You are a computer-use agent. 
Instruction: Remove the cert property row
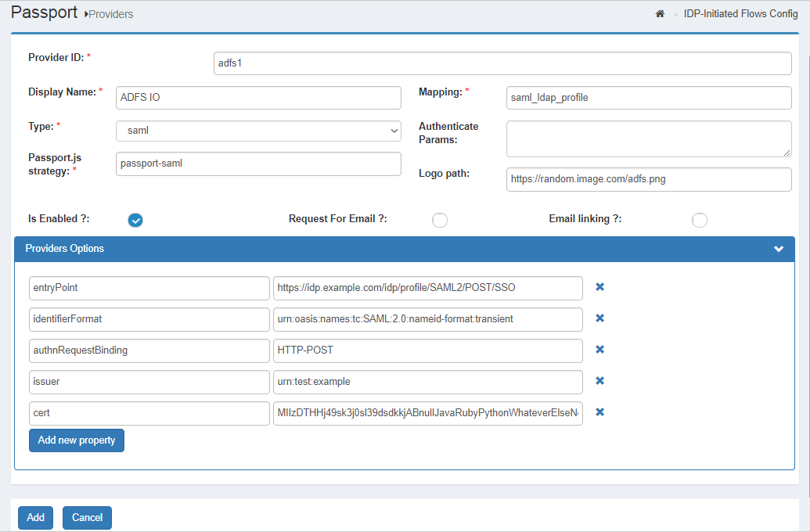coord(599,412)
